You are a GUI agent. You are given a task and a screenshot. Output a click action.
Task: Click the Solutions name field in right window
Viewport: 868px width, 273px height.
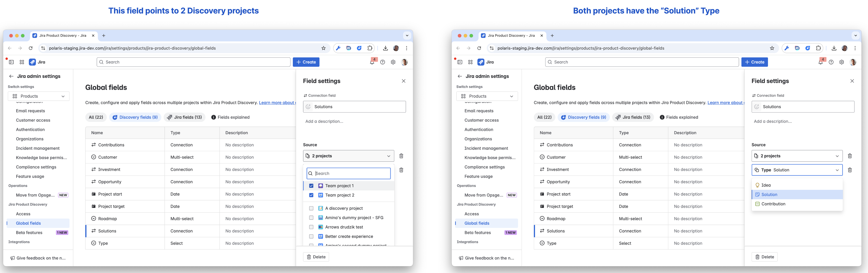click(803, 107)
